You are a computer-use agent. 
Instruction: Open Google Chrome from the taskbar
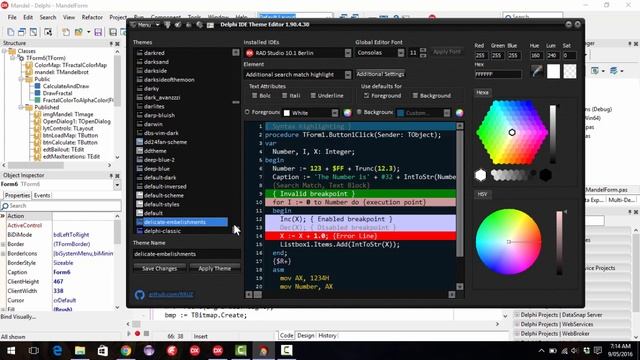(126, 351)
